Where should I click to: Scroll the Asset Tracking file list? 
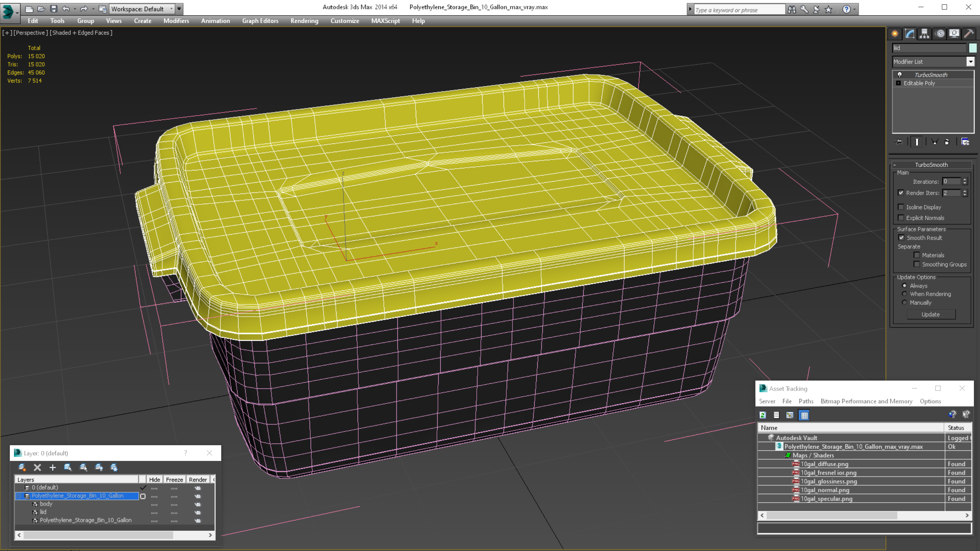click(x=864, y=515)
